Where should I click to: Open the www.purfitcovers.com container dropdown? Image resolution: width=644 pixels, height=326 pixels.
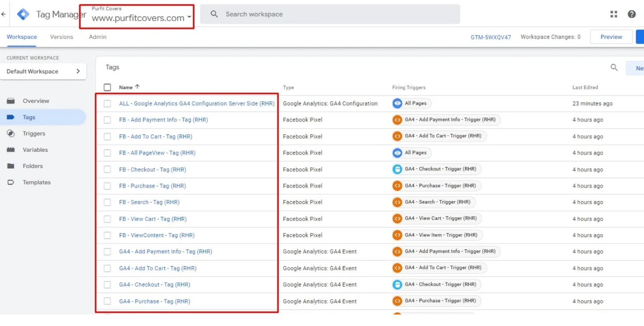click(141, 18)
